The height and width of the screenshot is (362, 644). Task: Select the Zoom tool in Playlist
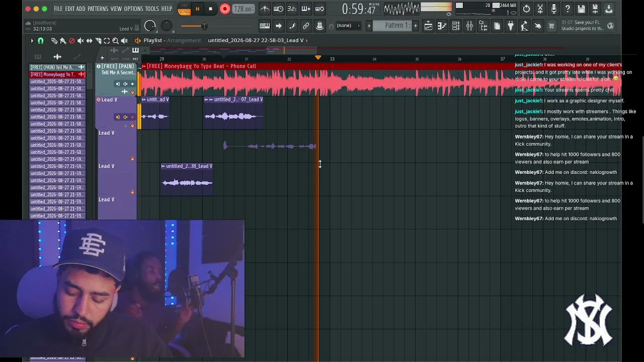pyautogui.click(x=115, y=41)
